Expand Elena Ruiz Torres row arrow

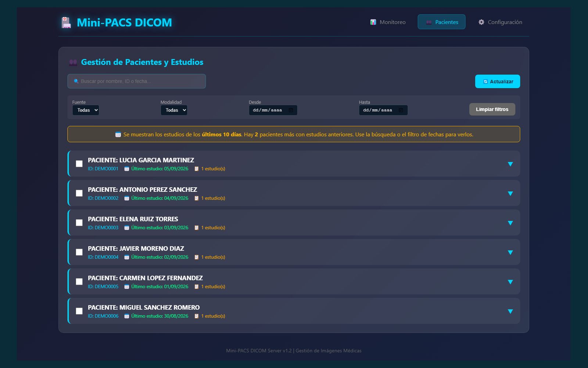tap(510, 223)
